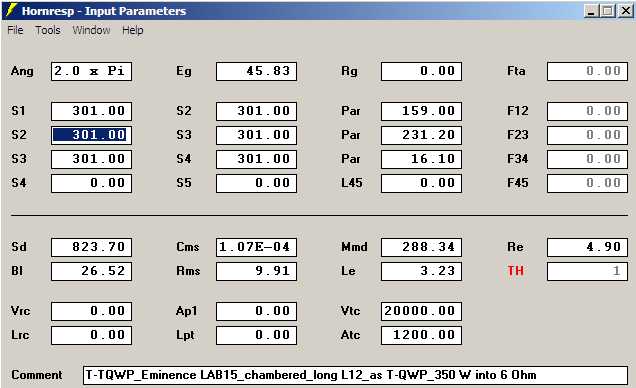Click the Ap1 input field
The image size is (636, 388).
pyautogui.click(x=256, y=311)
